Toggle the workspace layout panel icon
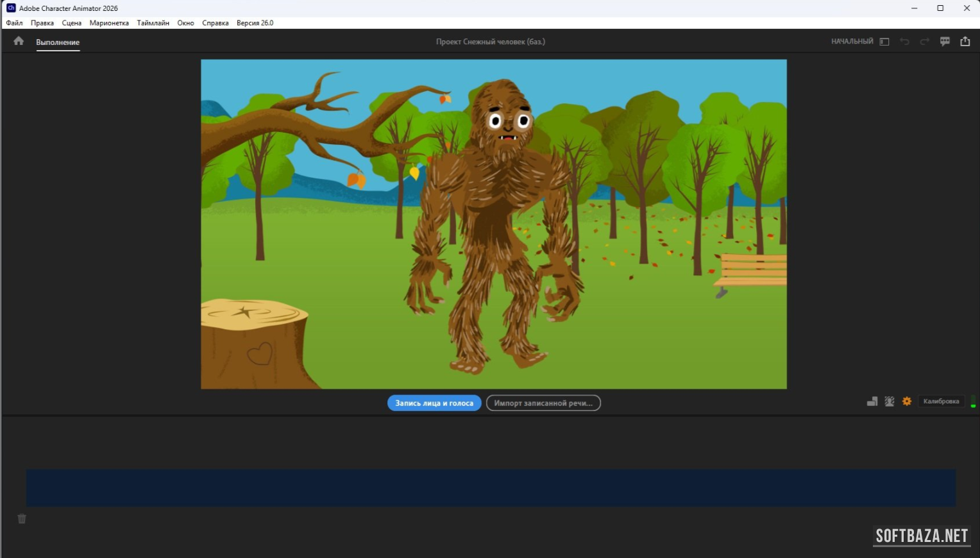This screenshot has height=558, width=980. point(884,42)
